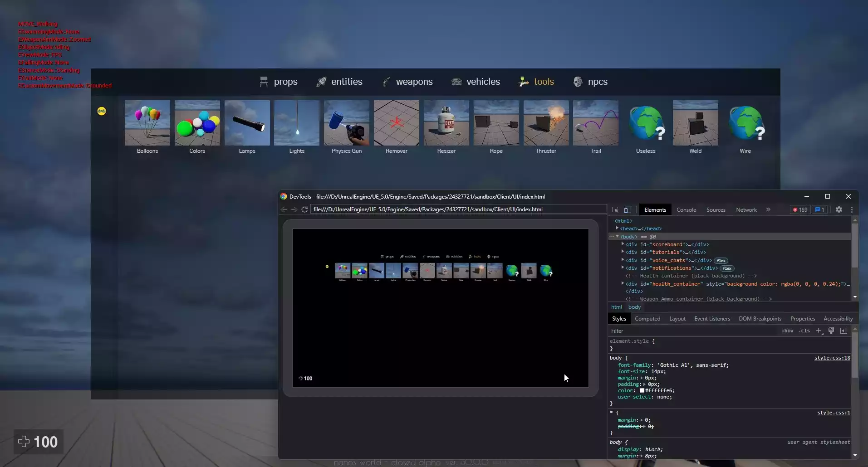This screenshot has width=868, height=467.
Task: Show more DevTools tabs with chevron
Action: [768, 209]
